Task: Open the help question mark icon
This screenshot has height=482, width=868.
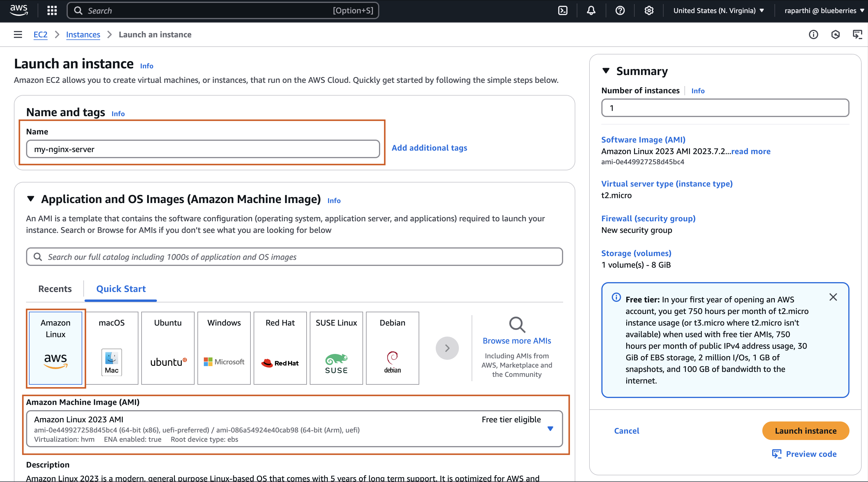Action: click(620, 10)
